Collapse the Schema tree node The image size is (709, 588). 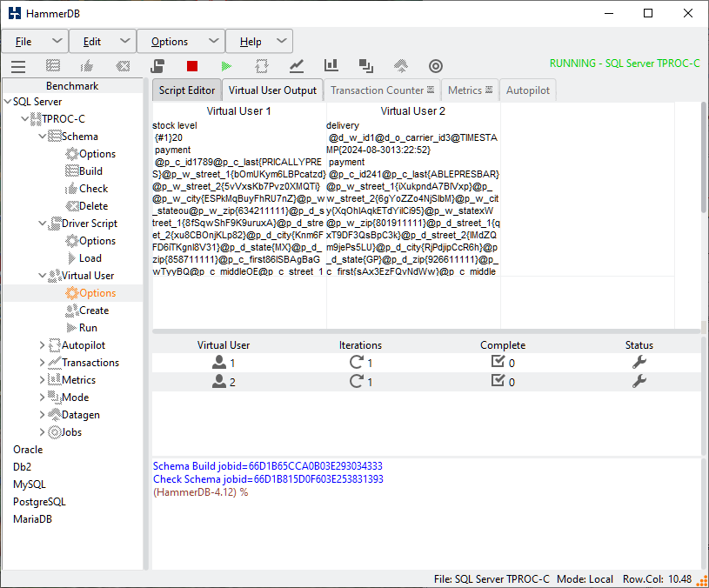[43, 137]
